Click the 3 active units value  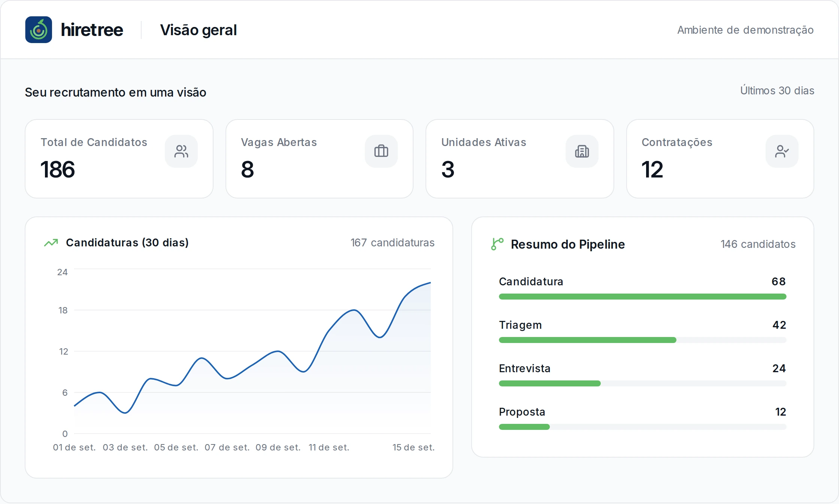tap(448, 169)
